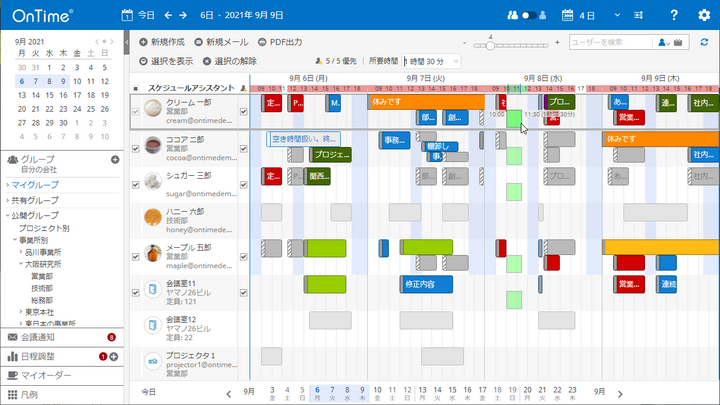Collapse the left sidebar arrow
Viewport: 720px width, 405px height.
pyautogui.click(x=127, y=42)
